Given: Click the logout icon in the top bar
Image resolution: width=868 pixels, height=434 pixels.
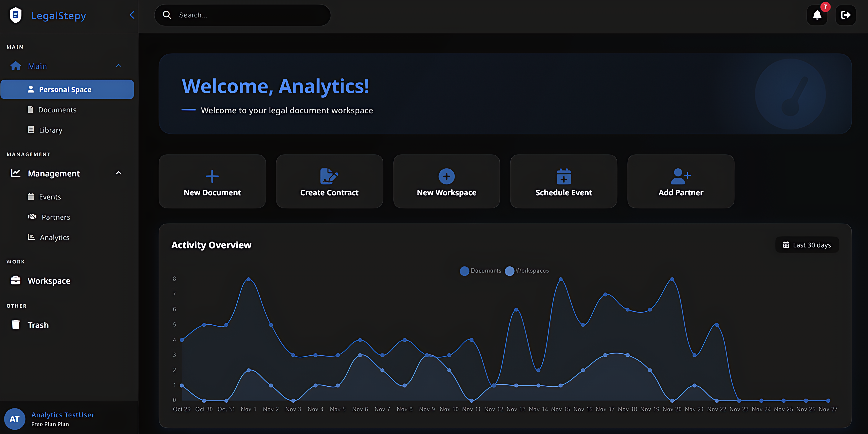Looking at the screenshot, I should (846, 15).
